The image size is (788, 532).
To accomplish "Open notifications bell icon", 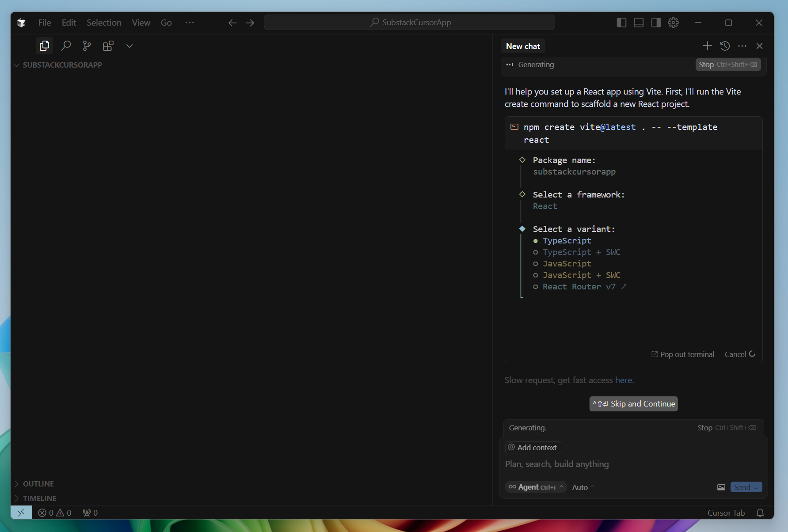I will (x=760, y=513).
